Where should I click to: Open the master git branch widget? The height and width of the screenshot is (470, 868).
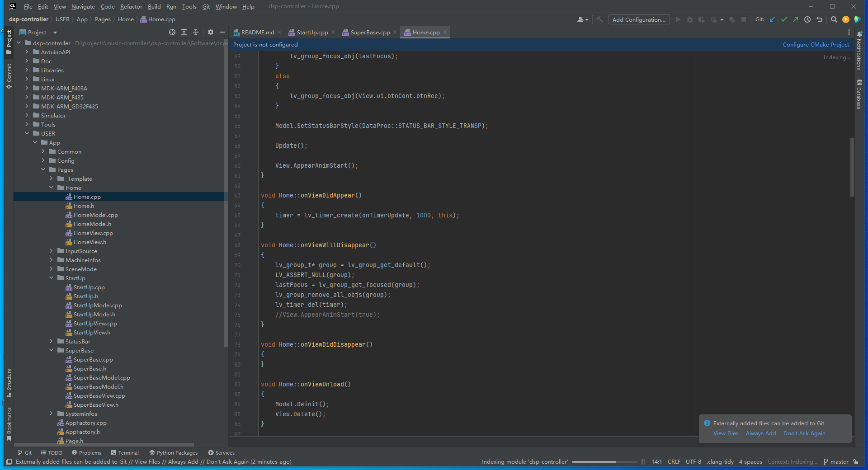[x=836, y=462]
